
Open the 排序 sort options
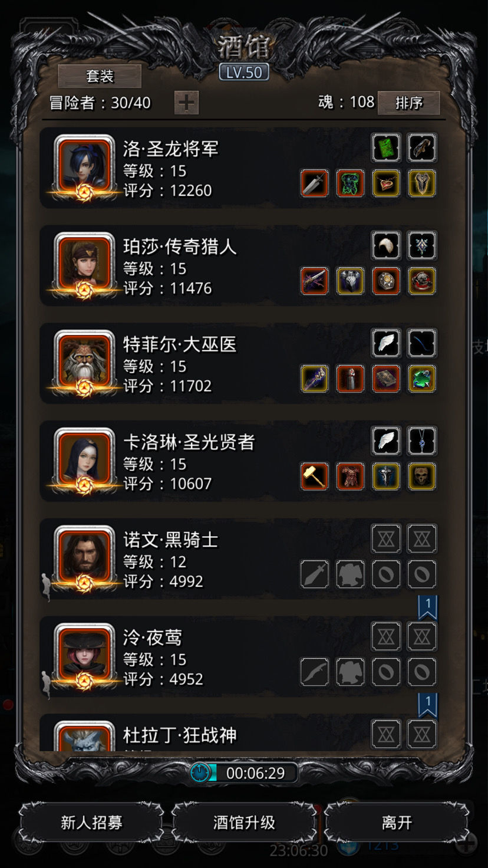(x=409, y=103)
